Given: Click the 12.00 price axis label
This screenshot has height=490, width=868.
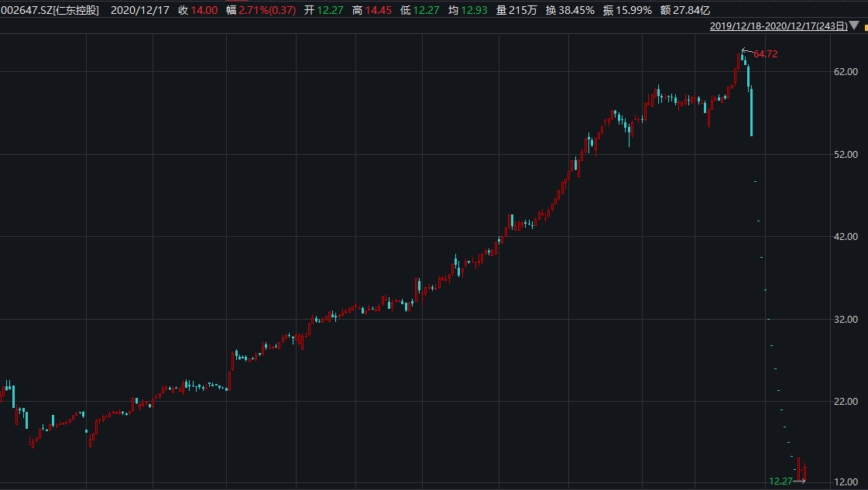Looking at the screenshot, I should click(x=846, y=481).
